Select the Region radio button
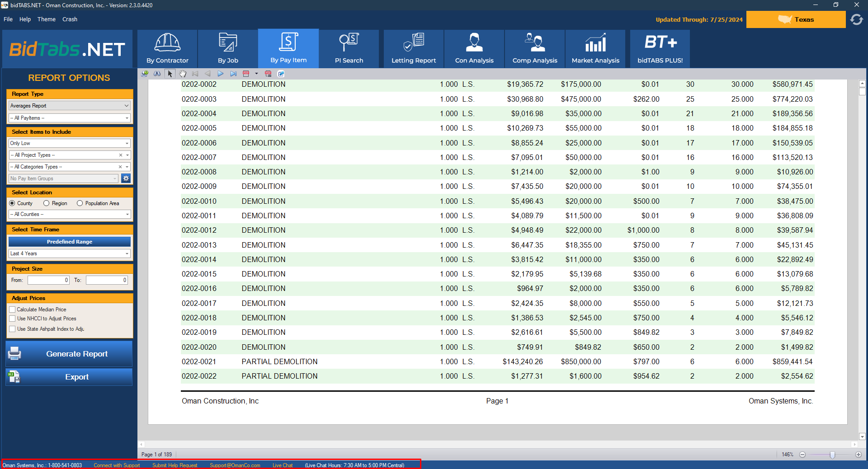 point(46,203)
